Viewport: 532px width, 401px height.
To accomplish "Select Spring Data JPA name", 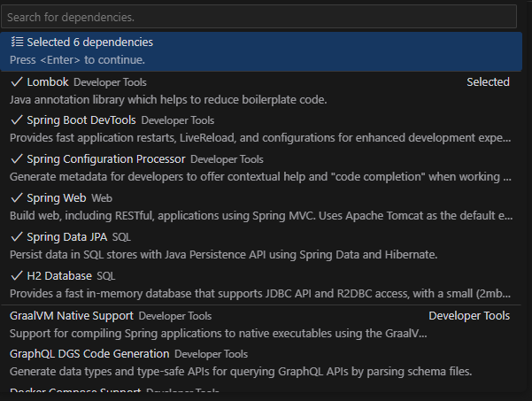I will point(67,237).
